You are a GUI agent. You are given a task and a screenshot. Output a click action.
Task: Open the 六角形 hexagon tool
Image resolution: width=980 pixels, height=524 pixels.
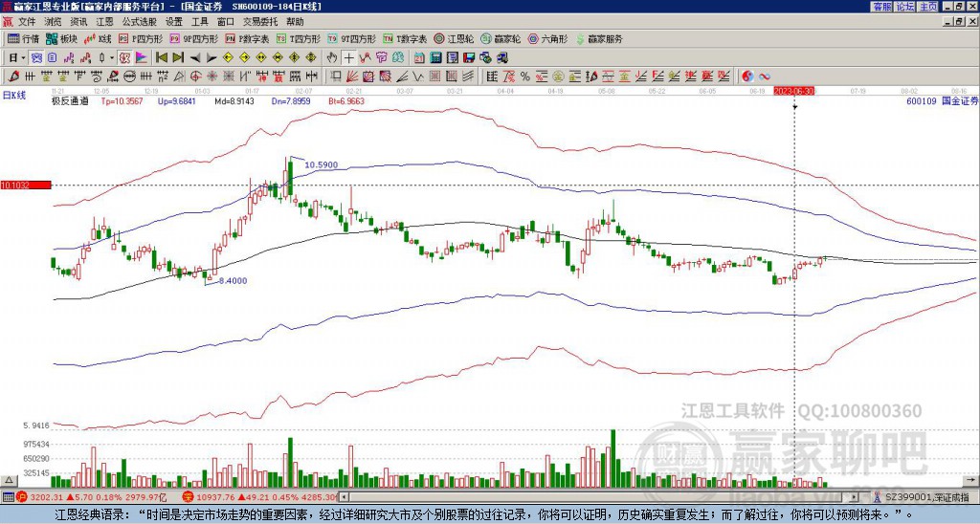(548, 38)
